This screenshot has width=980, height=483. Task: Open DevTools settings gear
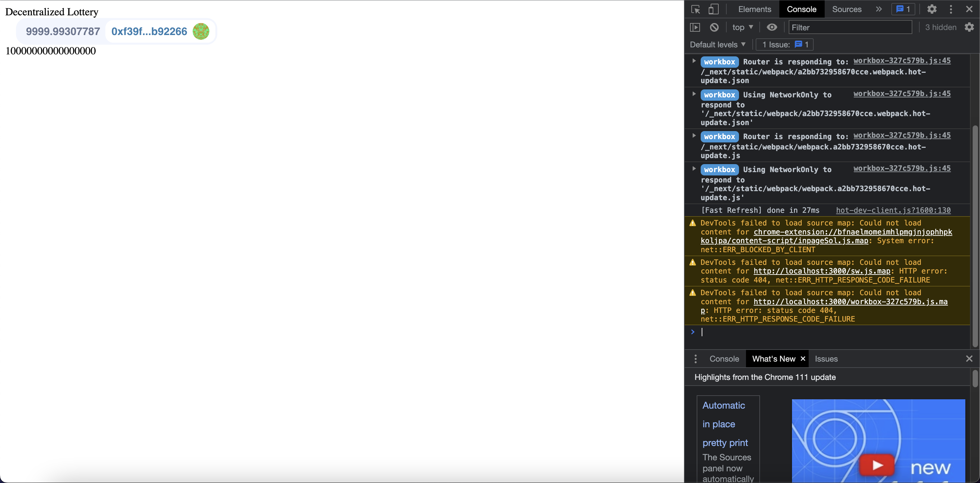point(931,9)
